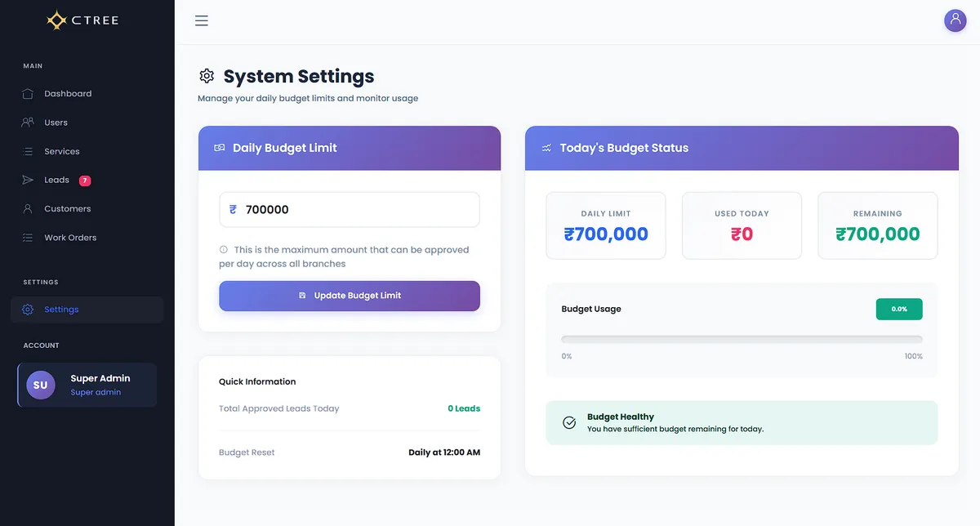The height and width of the screenshot is (526, 980).
Task: Click the rupee symbol in budget field
Action: click(233, 209)
